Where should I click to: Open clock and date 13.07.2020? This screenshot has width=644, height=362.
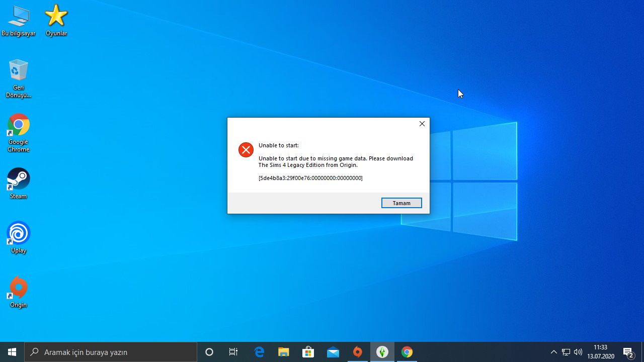601,352
